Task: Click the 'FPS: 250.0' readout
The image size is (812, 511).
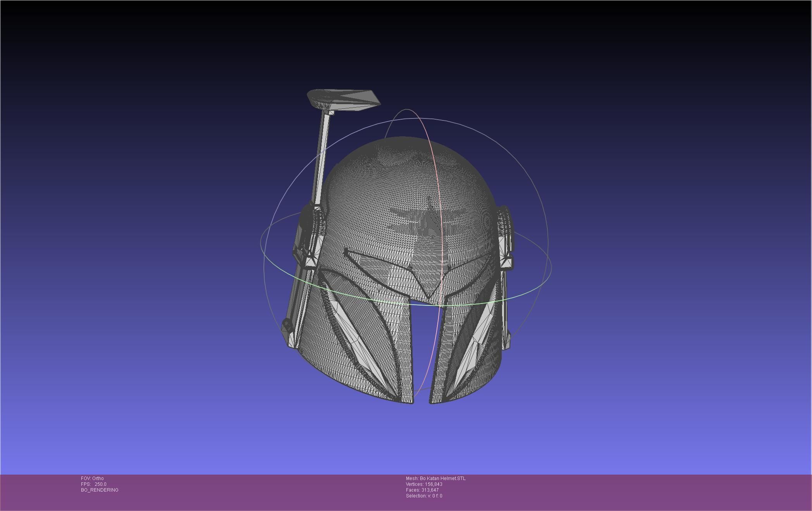Action: pyautogui.click(x=94, y=484)
